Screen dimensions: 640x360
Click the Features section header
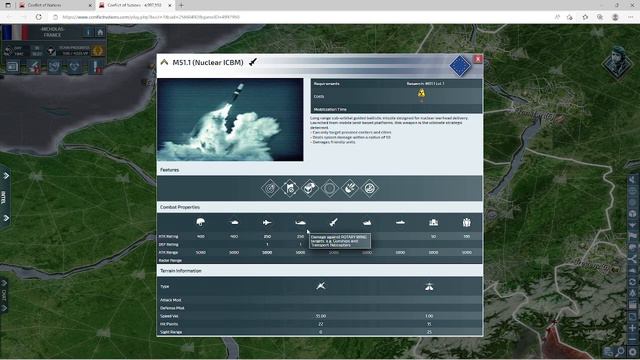coord(169,170)
